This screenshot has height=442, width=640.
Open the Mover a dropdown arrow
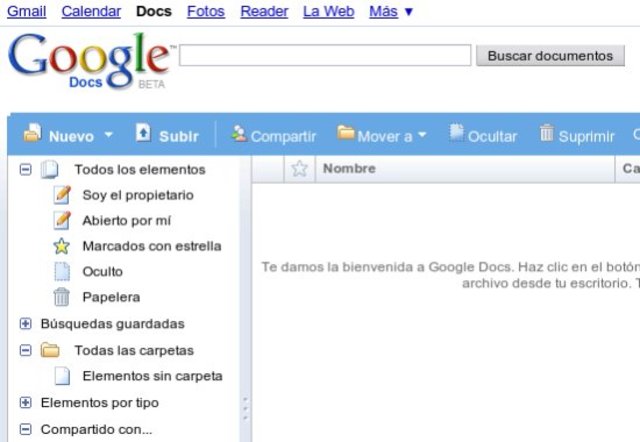(x=422, y=135)
